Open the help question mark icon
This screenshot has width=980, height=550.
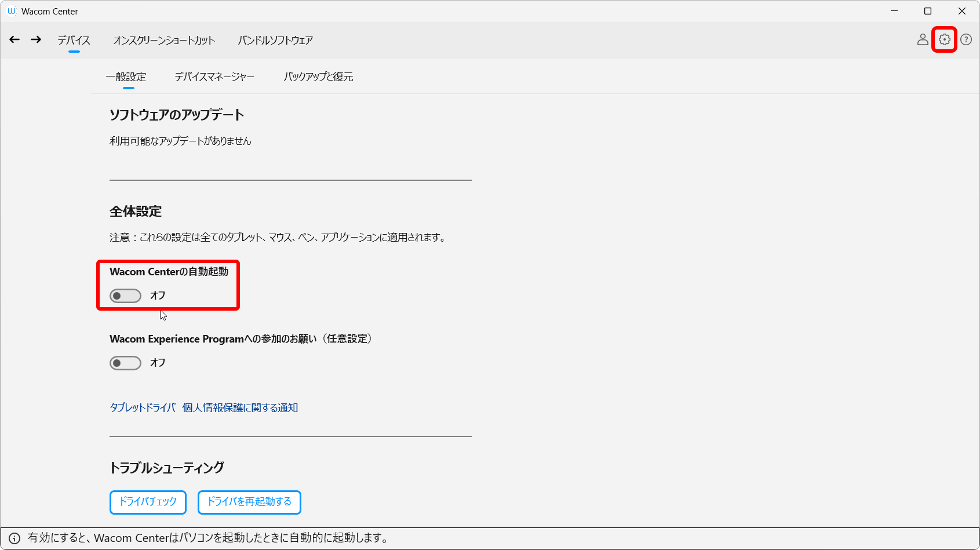click(x=966, y=39)
